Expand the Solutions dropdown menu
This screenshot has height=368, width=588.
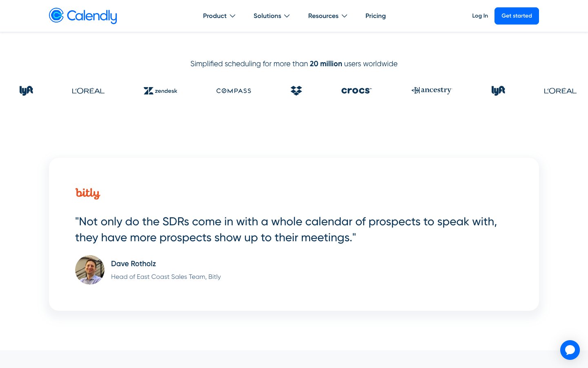(272, 16)
